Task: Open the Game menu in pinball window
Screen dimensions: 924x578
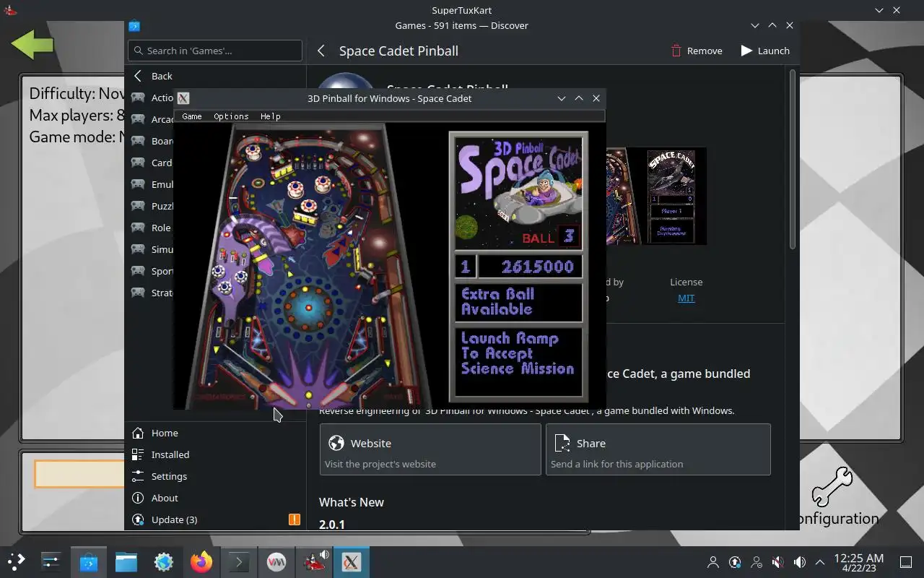Action: tap(191, 116)
